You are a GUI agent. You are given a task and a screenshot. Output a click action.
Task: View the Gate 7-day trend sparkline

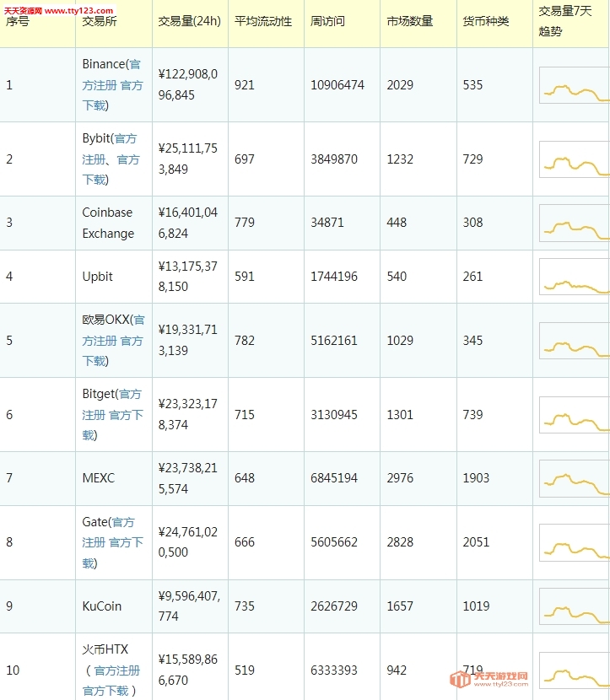(x=575, y=542)
